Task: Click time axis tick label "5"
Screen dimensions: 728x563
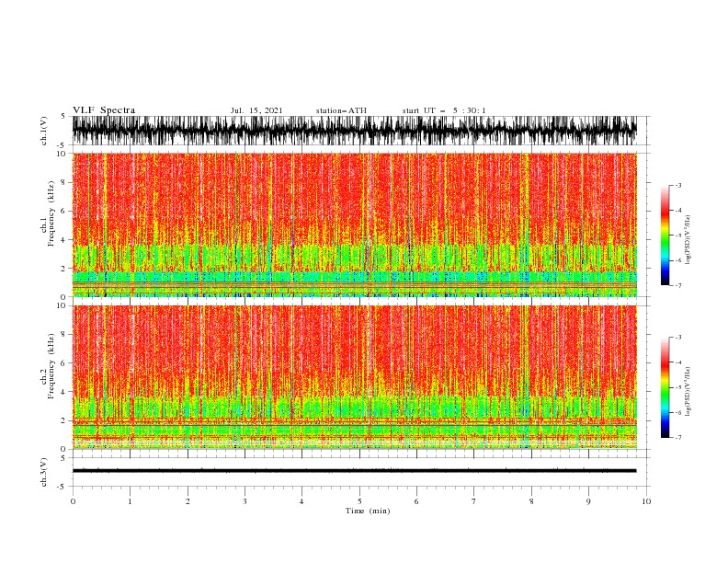Action: tap(359, 501)
